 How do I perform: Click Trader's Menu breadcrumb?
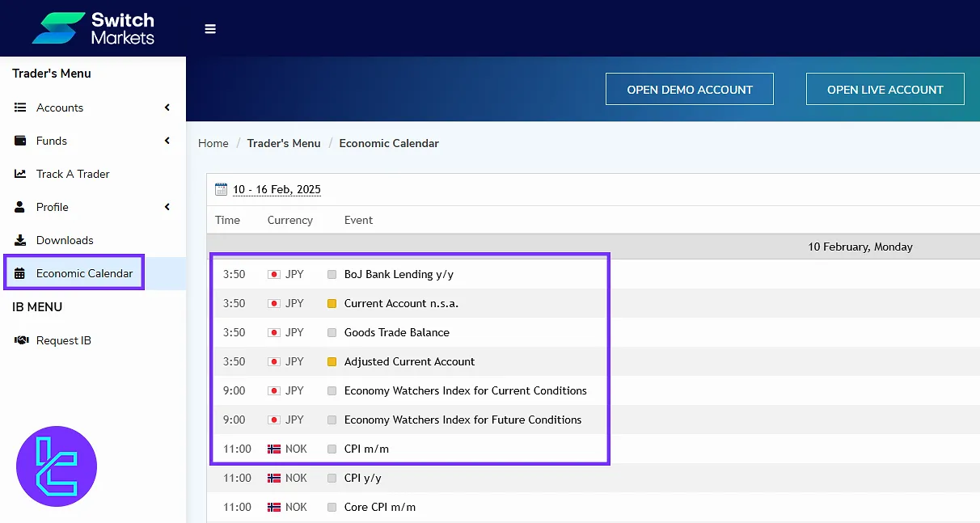click(284, 143)
